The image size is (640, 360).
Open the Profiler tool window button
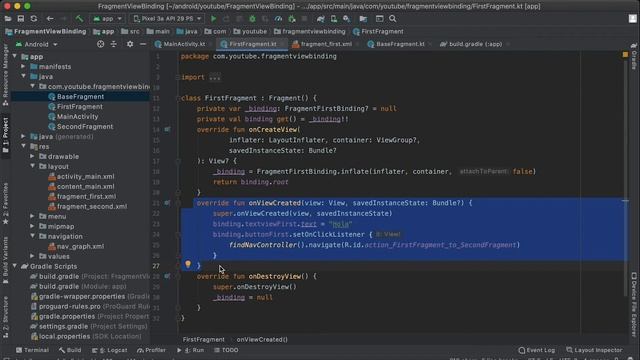coord(151,350)
